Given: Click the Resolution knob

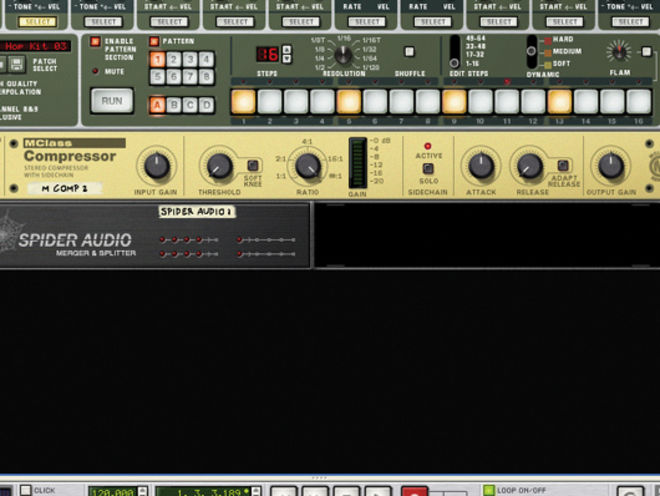Looking at the screenshot, I should (x=343, y=55).
